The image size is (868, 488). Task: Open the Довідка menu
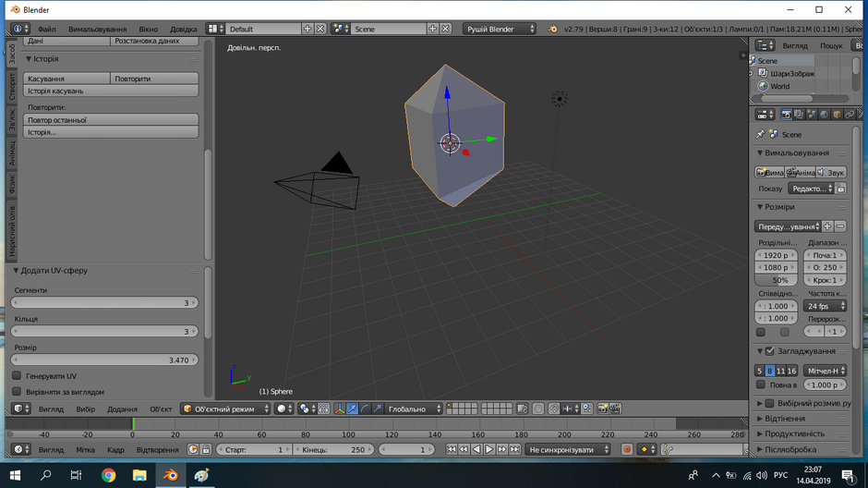point(183,29)
